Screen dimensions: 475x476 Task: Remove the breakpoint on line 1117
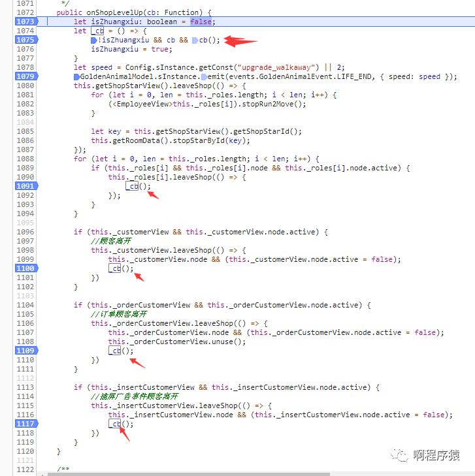tap(26, 424)
